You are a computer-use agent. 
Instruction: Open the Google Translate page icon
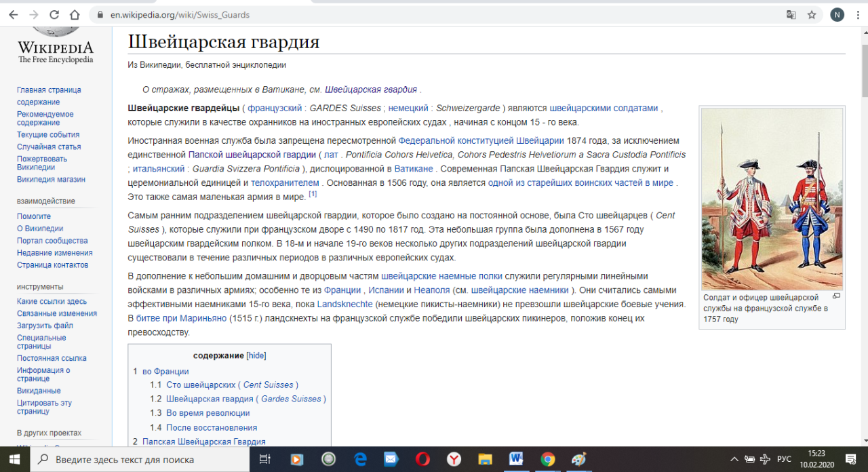point(791,15)
